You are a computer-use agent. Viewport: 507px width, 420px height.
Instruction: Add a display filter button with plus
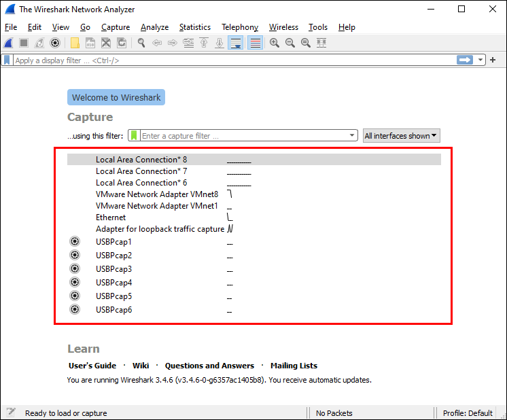pos(493,60)
